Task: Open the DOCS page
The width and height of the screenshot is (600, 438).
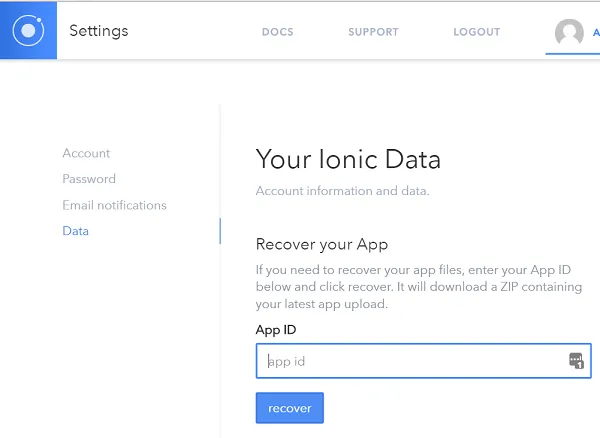Action: point(277,32)
